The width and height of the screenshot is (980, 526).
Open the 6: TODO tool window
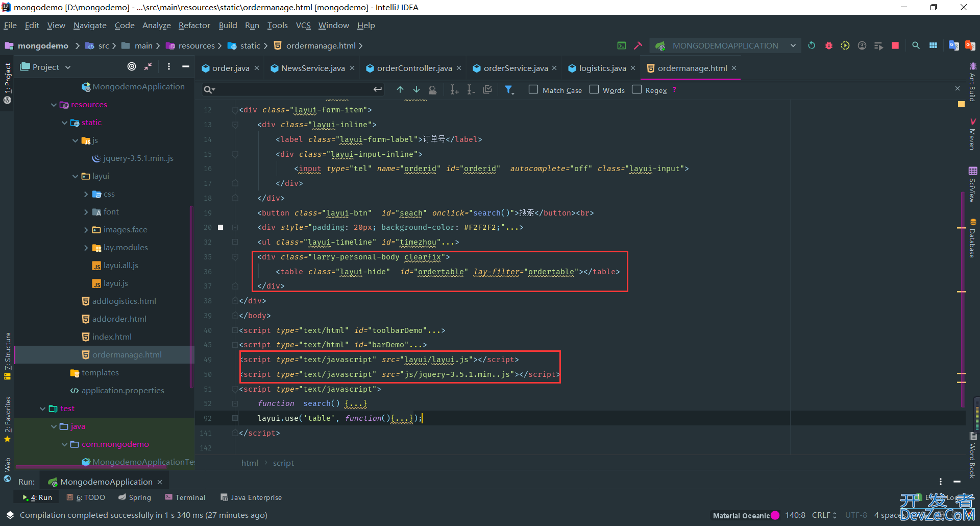tap(86, 497)
